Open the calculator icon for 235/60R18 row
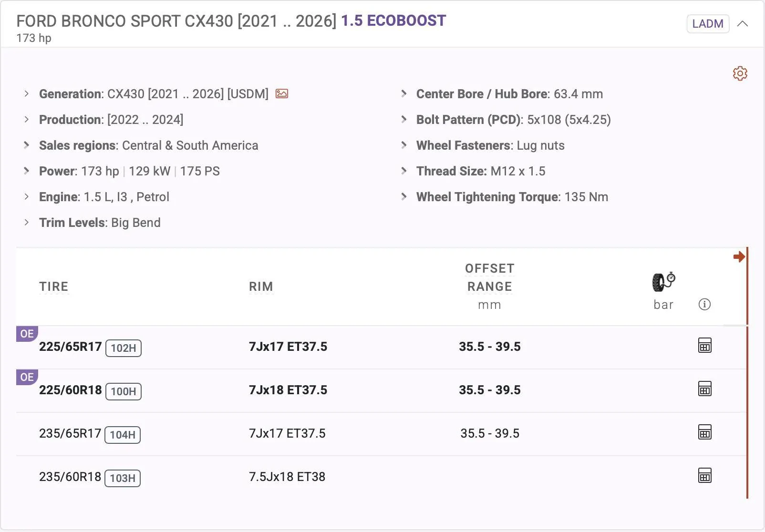765x532 pixels. click(x=705, y=475)
